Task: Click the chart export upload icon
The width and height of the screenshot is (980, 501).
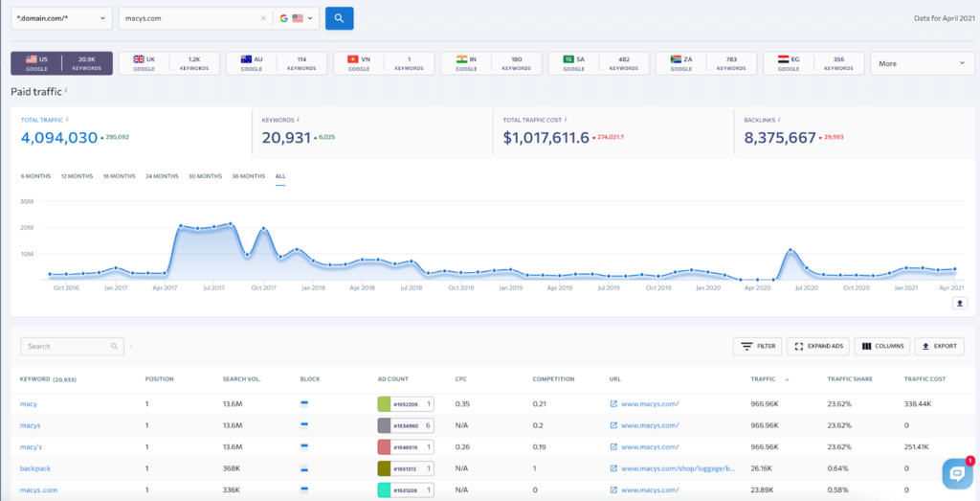Action: tap(959, 303)
